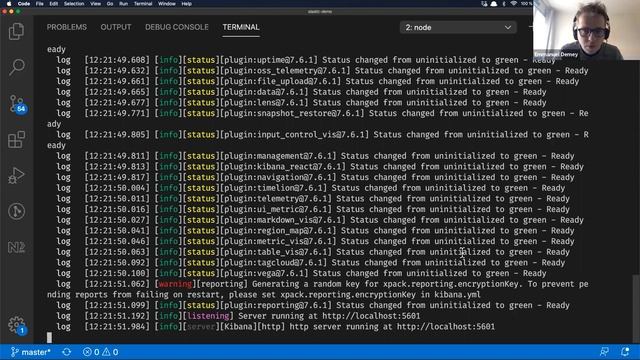
Task: Open the Extensions view
Action: [x=16, y=140]
